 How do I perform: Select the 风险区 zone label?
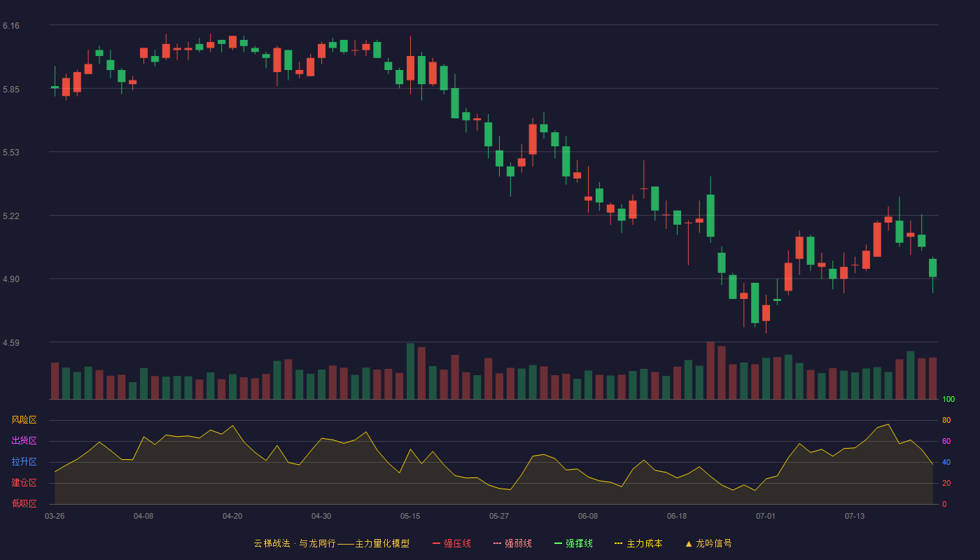[24, 420]
